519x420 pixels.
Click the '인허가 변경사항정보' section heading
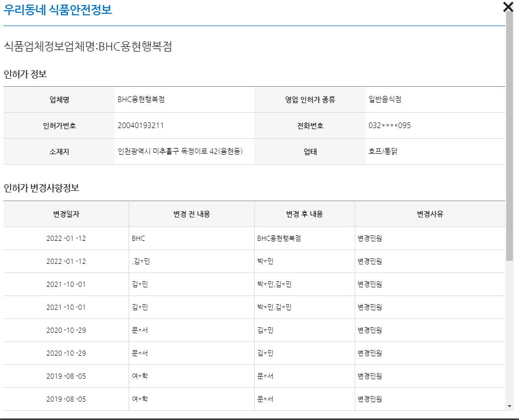pyautogui.click(x=41, y=188)
